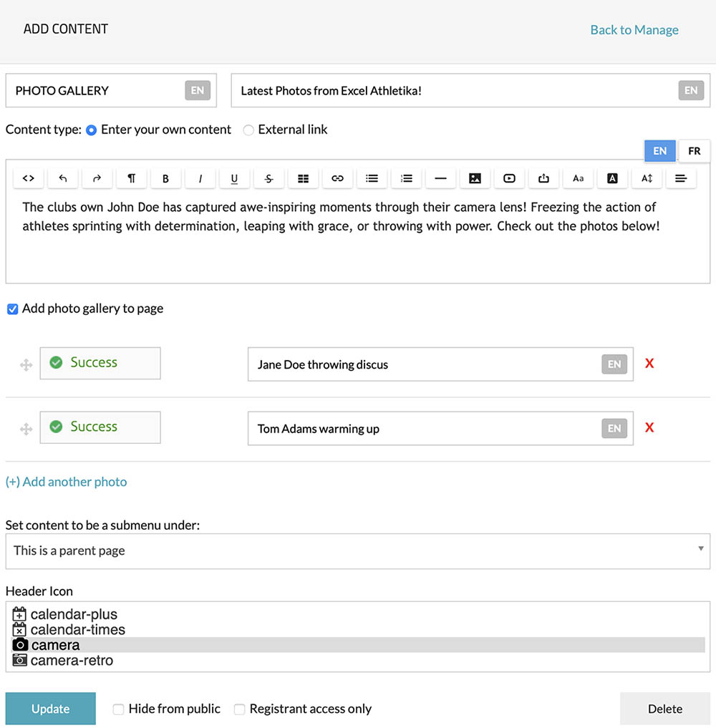Switch editor language to EN tab
Screen dimensions: 716x728
[659, 151]
